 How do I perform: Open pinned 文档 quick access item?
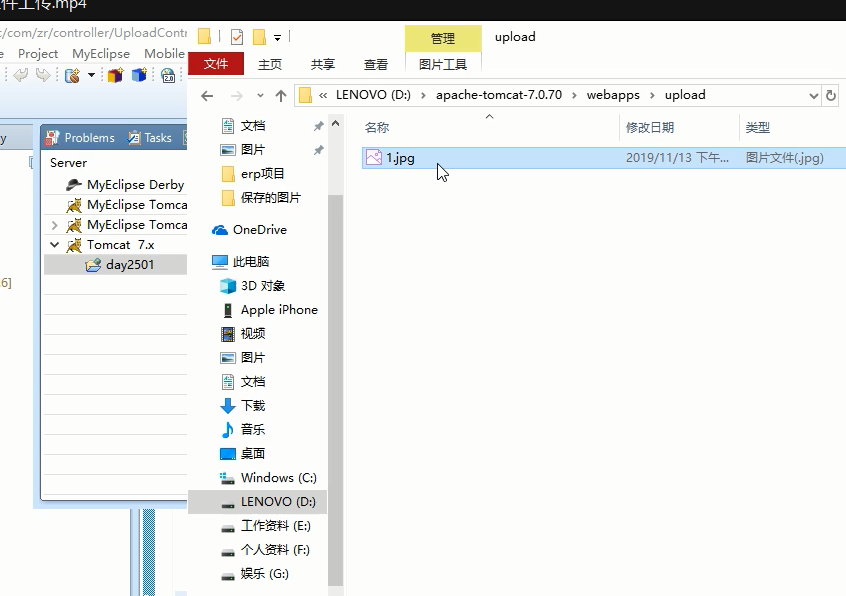coord(253,126)
